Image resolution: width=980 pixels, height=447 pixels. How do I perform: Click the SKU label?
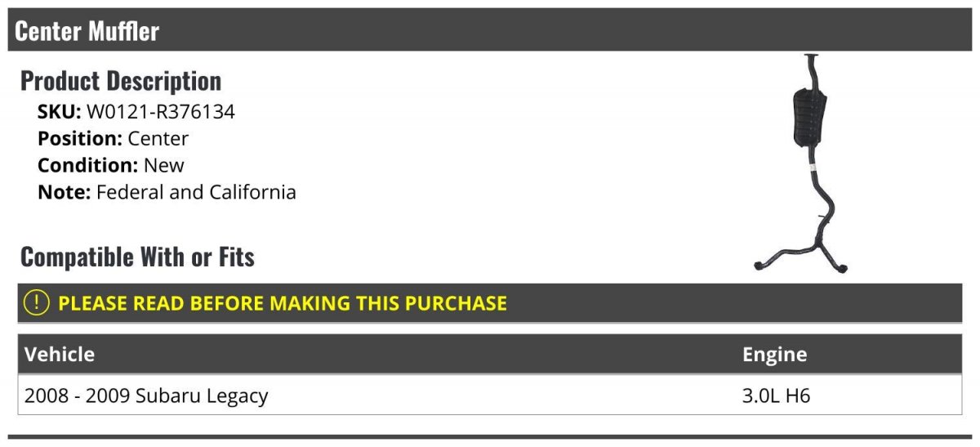pos(59,112)
